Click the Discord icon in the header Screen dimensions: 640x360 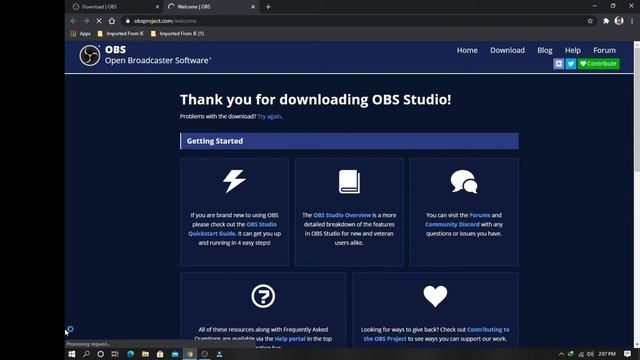[558, 64]
